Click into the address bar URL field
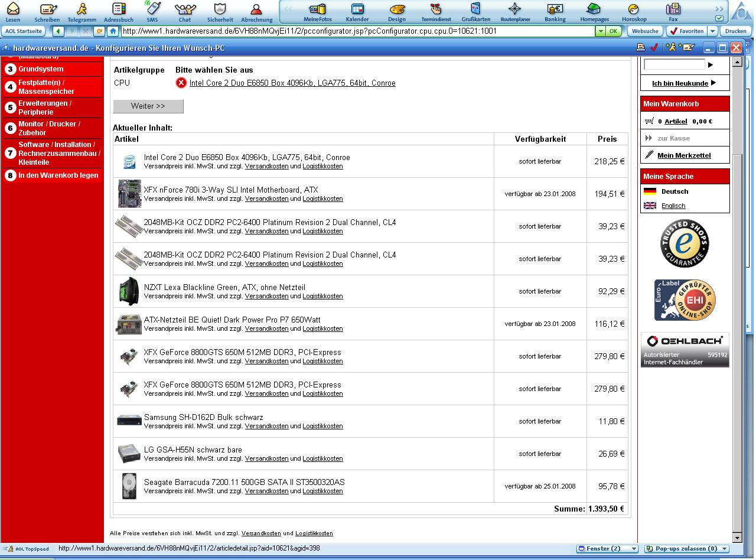Viewport: 756px width, 560px height. [357, 31]
